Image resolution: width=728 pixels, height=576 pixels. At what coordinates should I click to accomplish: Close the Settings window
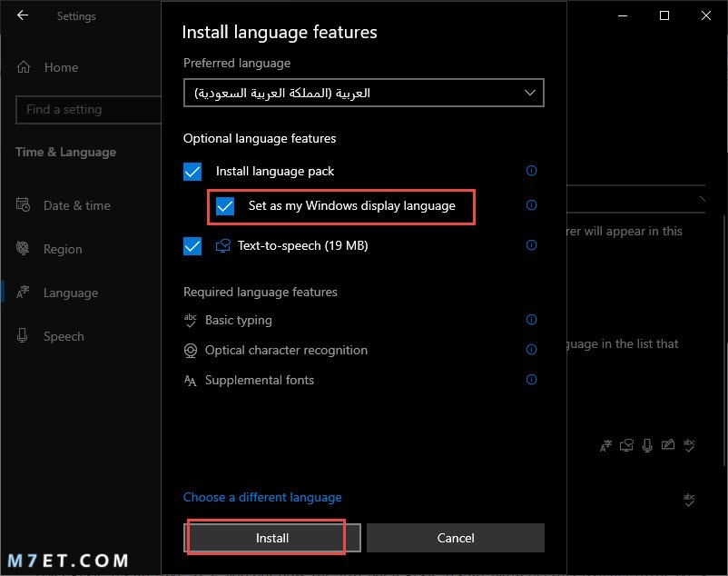[x=705, y=15]
